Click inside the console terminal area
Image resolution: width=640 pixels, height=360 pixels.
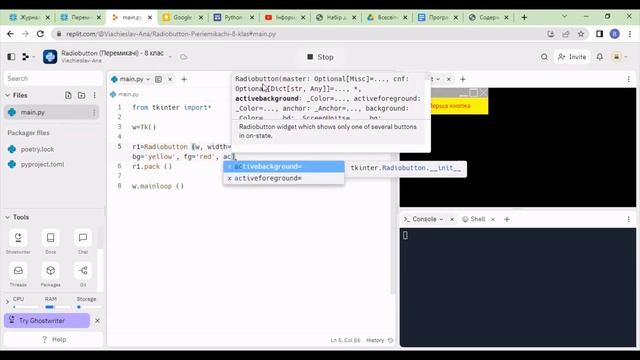coord(518,287)
